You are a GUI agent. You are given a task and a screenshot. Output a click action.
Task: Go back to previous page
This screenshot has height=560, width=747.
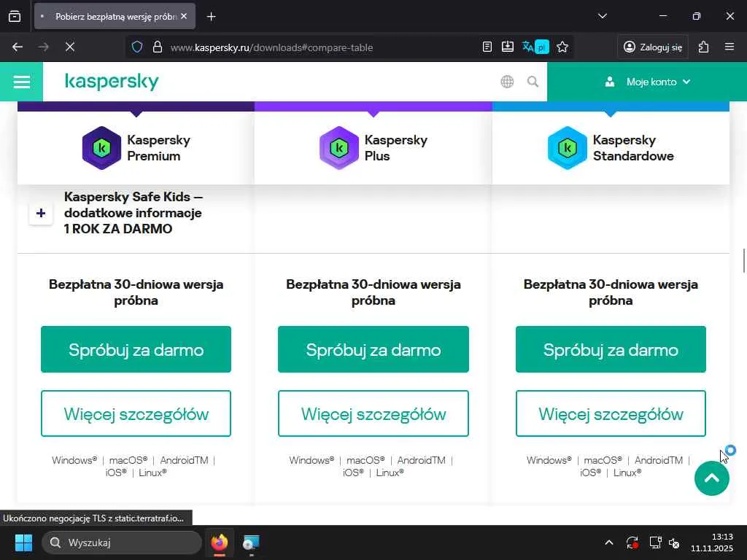[x=18, y=47]
